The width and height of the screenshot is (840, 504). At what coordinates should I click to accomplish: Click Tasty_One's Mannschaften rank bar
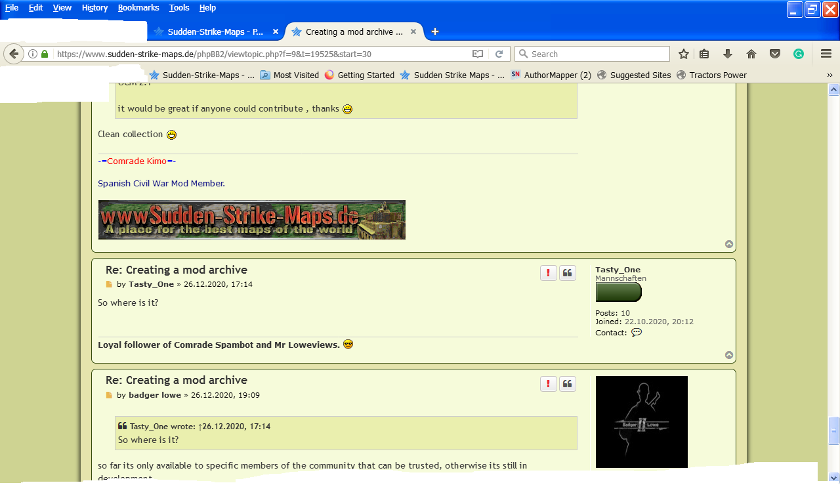pos(618,292)
